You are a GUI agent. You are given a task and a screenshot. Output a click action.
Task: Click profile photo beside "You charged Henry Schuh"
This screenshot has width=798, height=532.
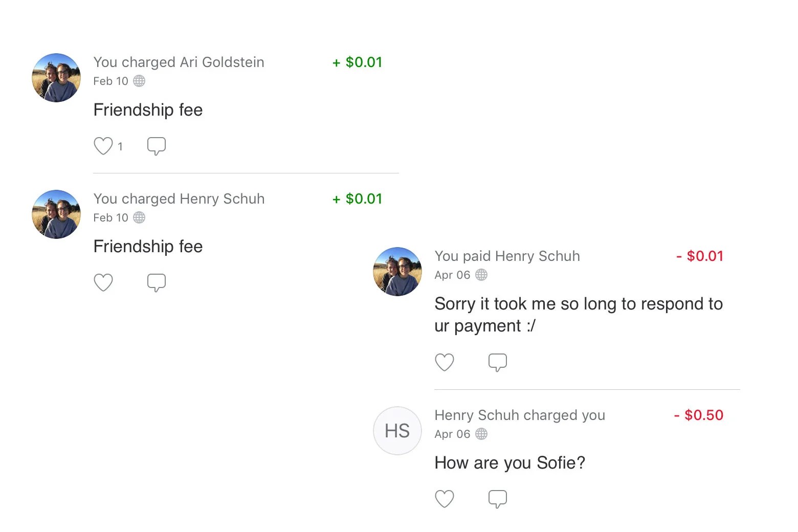(56, 214)
